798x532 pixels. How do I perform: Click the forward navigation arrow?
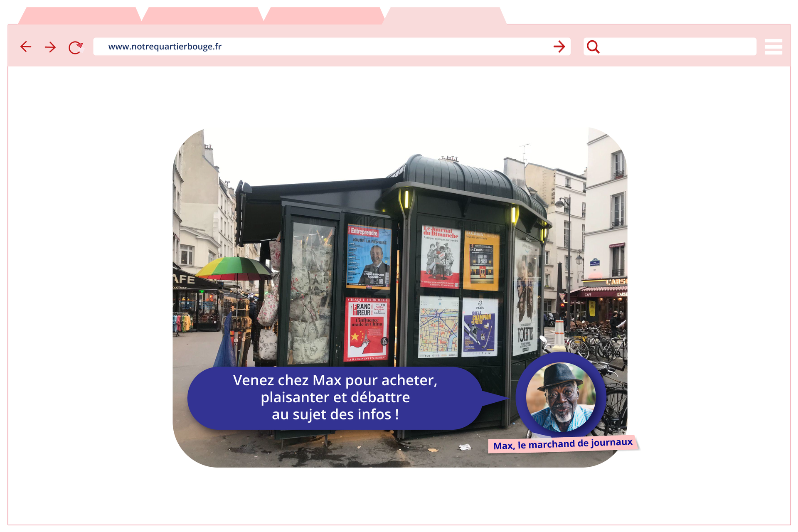(50, 47)
